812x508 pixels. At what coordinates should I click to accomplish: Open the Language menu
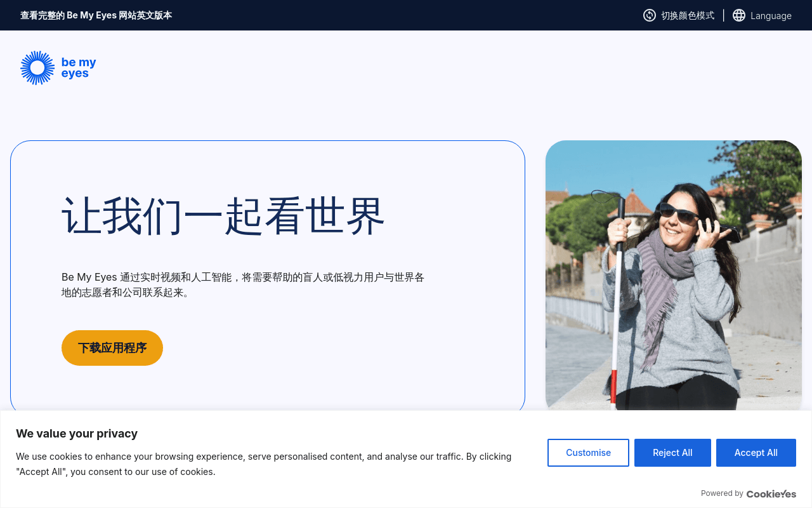771,15
